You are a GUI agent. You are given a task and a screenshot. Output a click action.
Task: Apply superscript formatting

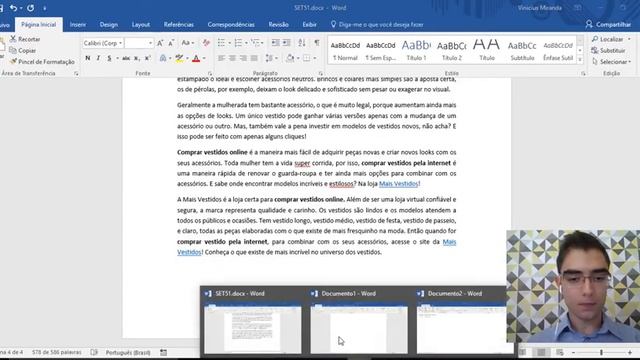(148, 58)
